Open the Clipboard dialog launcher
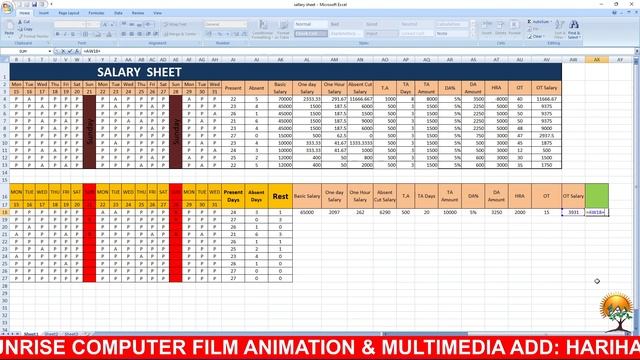Screen dimensions: 640x360 coord(48,43)
